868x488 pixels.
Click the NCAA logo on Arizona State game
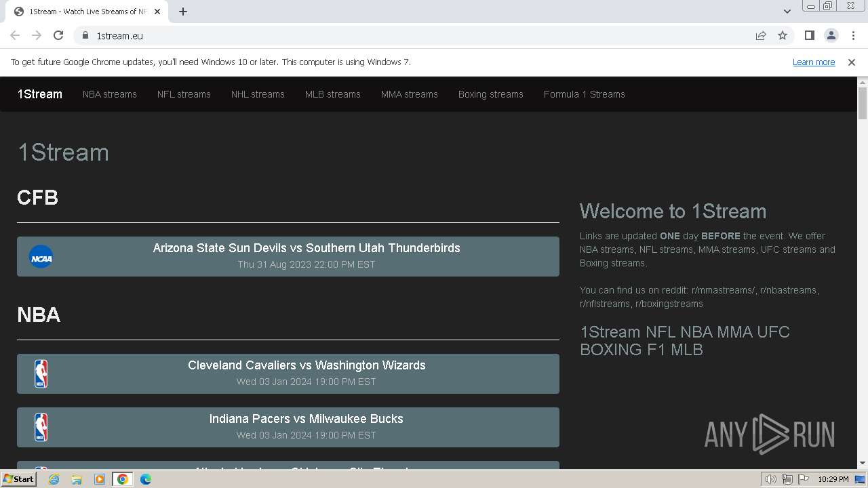[41, 257]
